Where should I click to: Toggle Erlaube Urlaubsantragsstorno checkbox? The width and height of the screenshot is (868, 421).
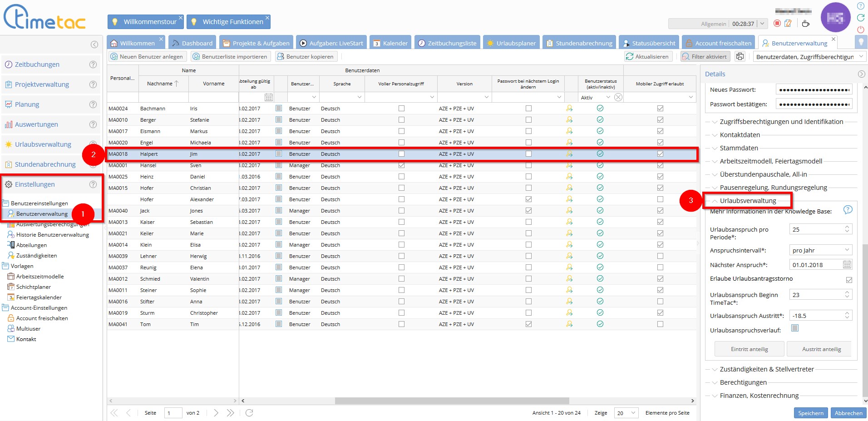point(849,280)
